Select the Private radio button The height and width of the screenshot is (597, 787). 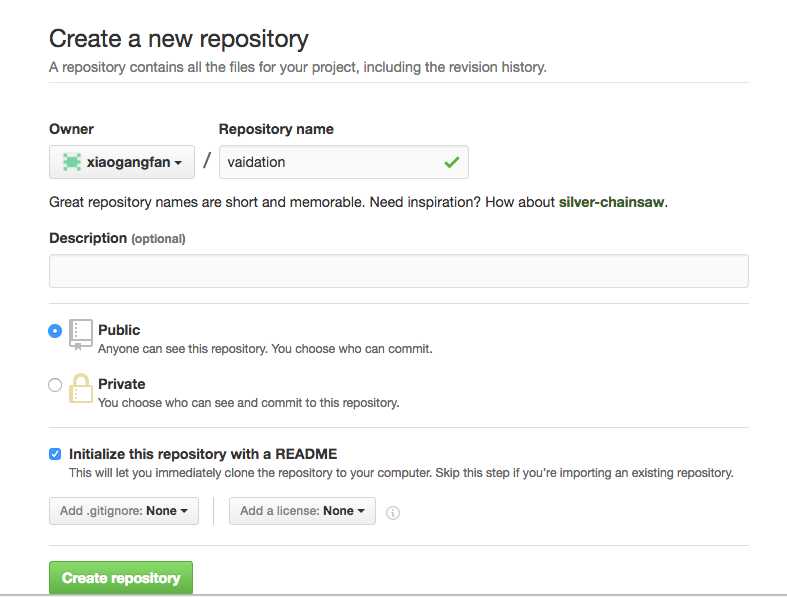tap(55, 385)
